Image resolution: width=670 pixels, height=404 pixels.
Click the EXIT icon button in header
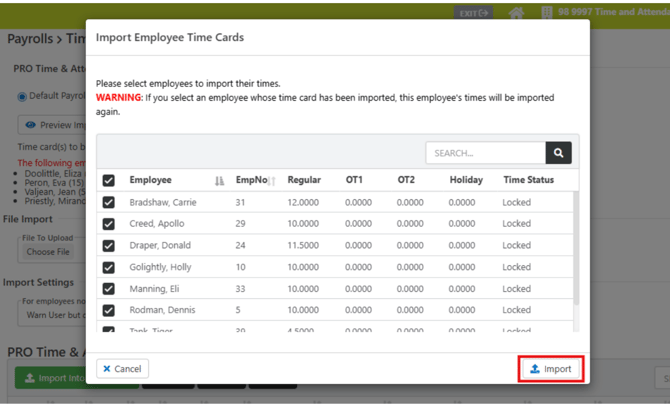click(473, 13)
